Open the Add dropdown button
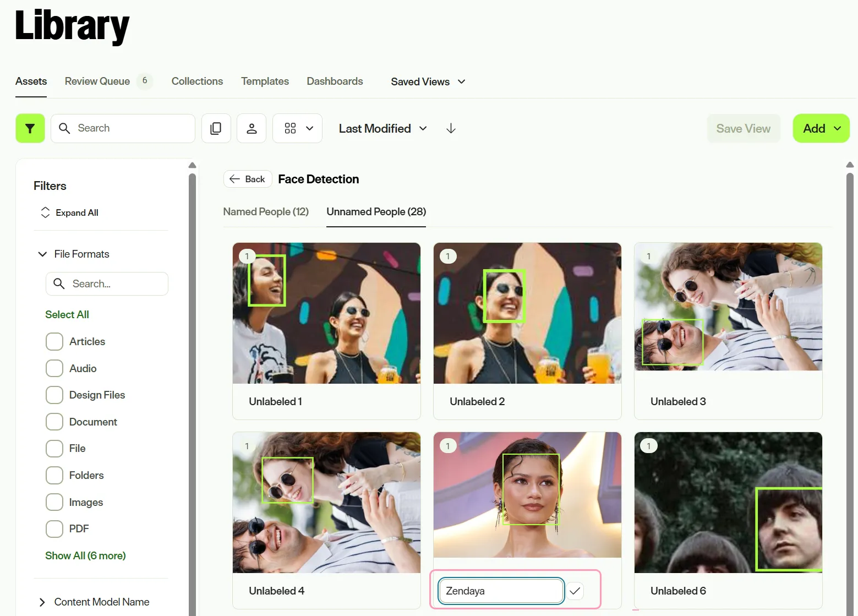This screenshot has height=616, width=858. coord(821,128)
